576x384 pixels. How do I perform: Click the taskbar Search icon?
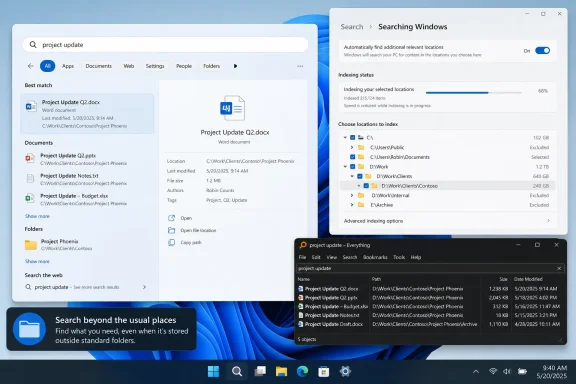pos(237,372)
